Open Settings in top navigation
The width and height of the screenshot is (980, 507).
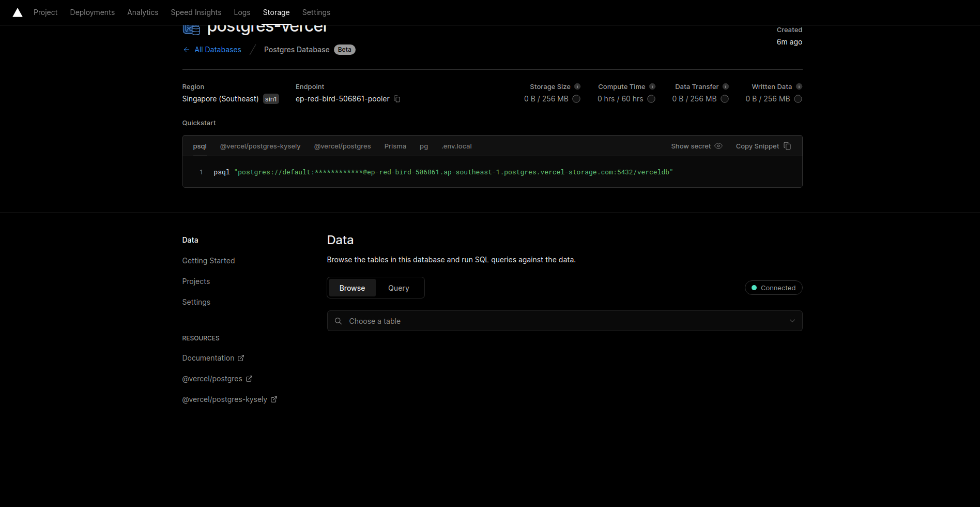click(x=316, y=12)
